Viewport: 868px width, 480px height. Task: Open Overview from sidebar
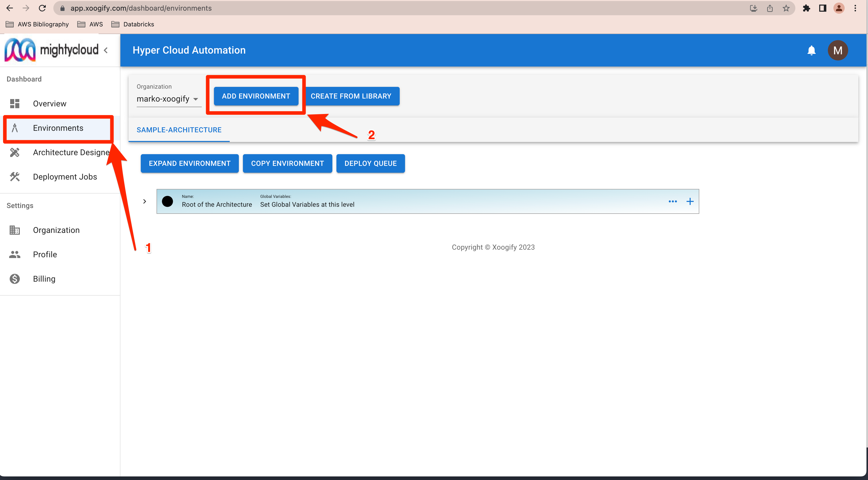50,103
